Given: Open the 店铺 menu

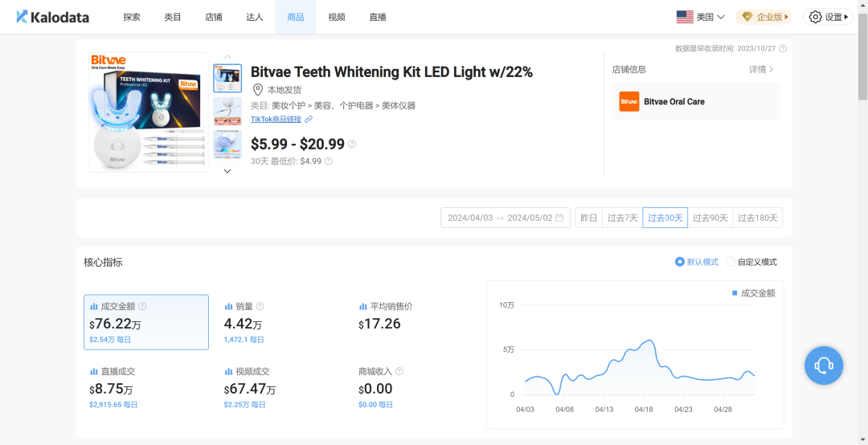Looking at the screenshot, I should [x=214, y=17].
